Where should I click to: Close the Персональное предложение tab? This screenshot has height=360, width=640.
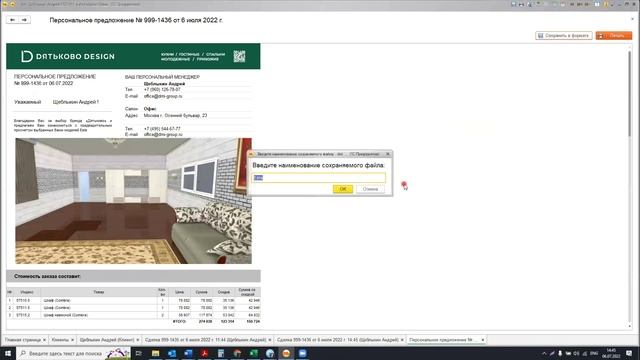[x=482, y=340]
